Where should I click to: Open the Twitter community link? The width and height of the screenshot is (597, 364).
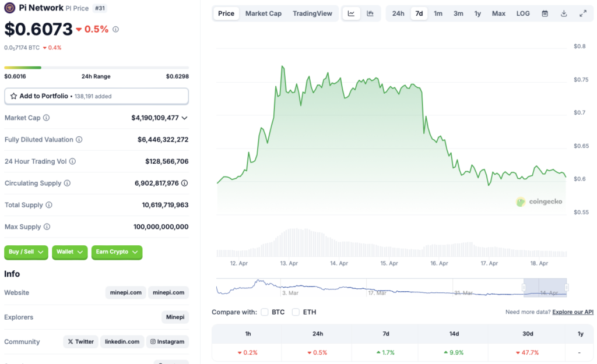(80, 341)
